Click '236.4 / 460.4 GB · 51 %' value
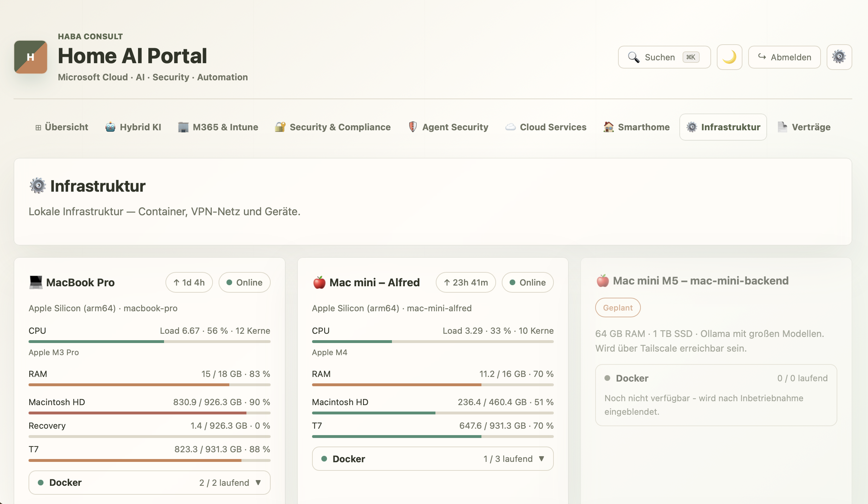 (x=506, y=402)
